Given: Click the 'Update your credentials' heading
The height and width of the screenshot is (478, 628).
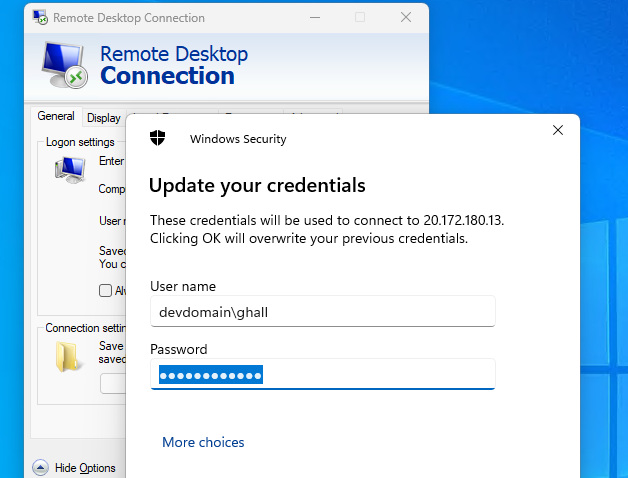Looking at the screenshot, I should pos(257,186).
